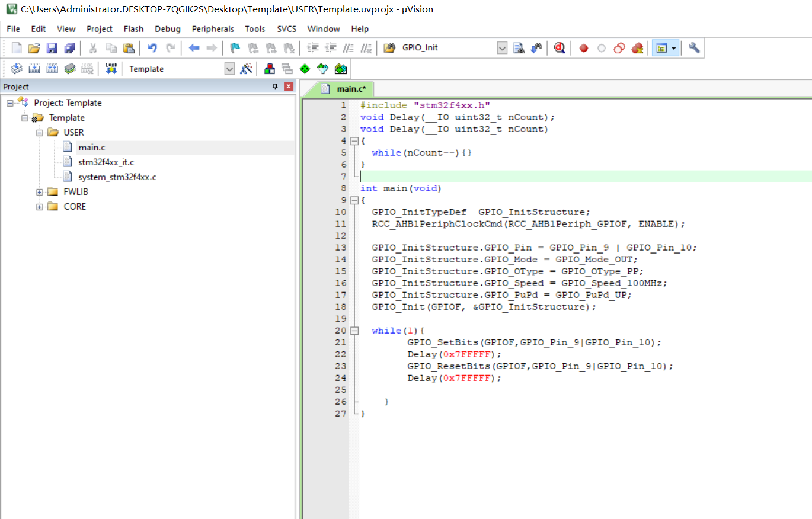Open the Peripherals menu

point(213,29)
